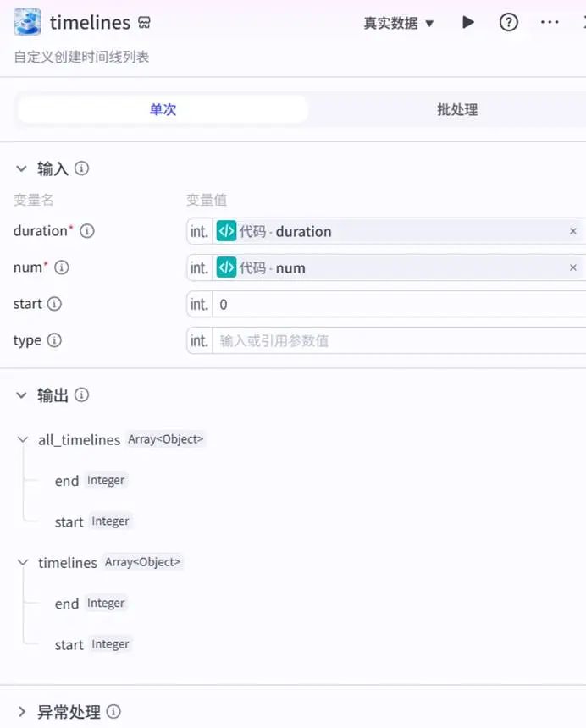Click the timelines node title text
The width and height of the screenshot is (586, 728).
pyautogui.click(x=90, y=22)
